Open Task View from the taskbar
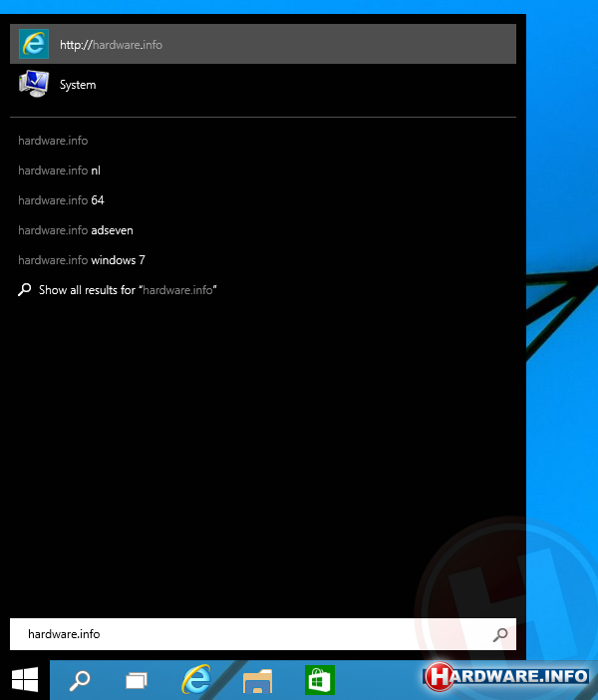Viewport: 598px width, 700px height. pos(137,680)
